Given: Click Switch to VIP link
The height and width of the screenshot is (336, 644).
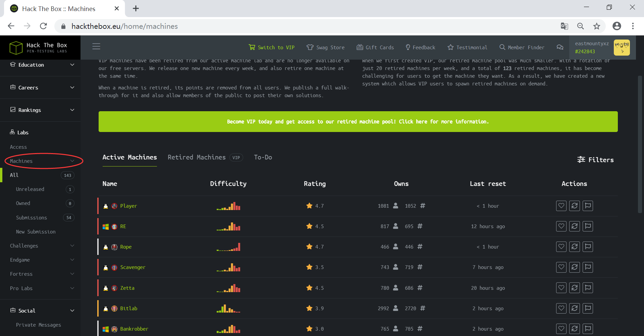Looking at the screenshot, I should coord(271,48).
